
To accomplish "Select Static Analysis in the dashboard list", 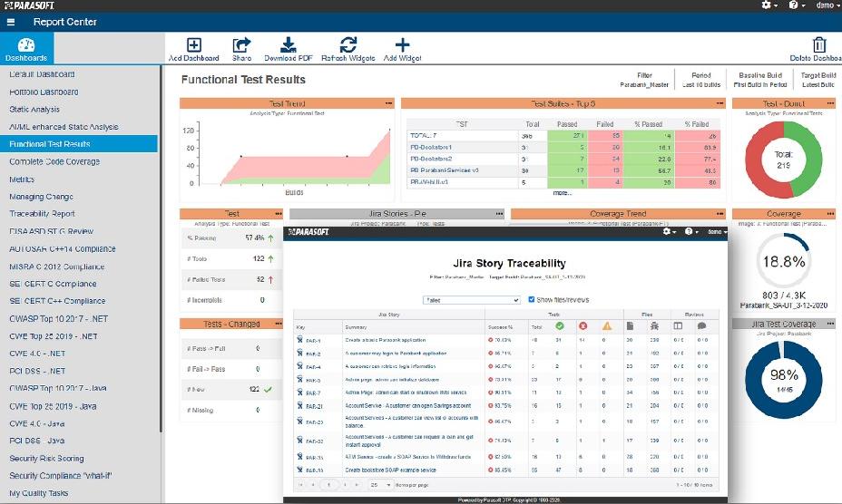I will (34, 110).
